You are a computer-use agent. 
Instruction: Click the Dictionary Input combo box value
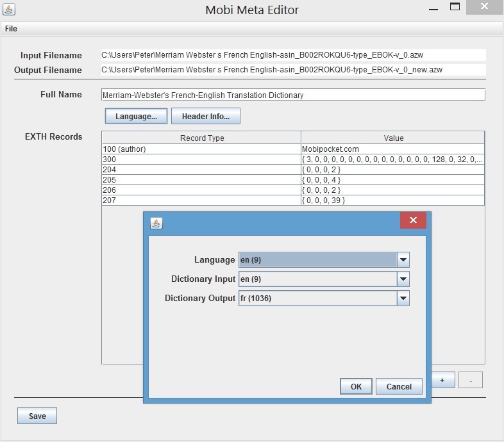tap(318, 279)
